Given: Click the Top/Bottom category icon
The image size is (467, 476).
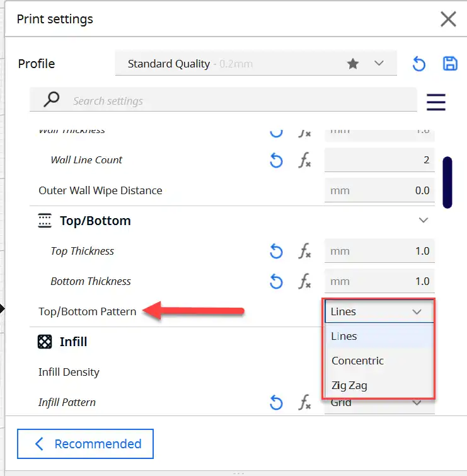Looking at the screenshot, I should click(x=45, y=221).
